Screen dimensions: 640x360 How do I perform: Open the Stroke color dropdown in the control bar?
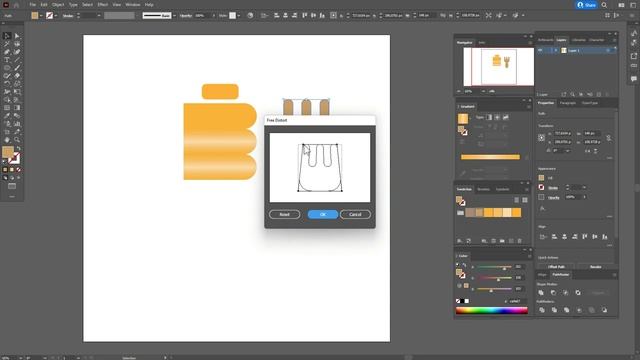click(x=56, y=16)
